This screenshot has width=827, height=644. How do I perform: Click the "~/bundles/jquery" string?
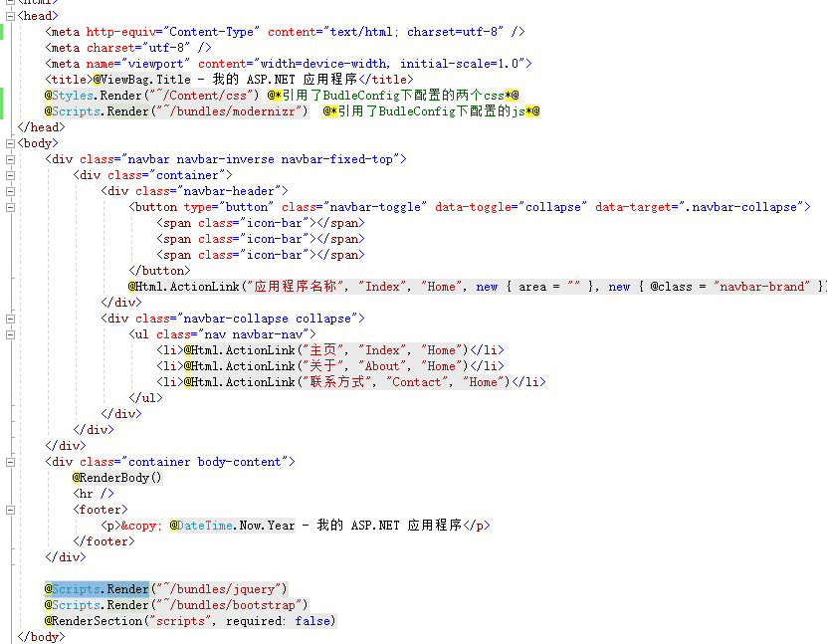219,589
